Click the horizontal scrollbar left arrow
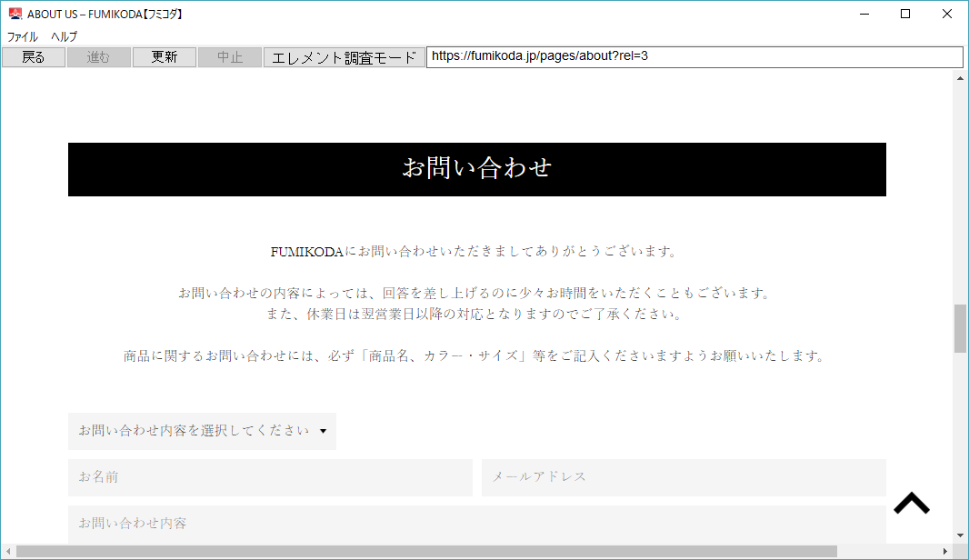Image resolution: width=969 pixels, height=560 pixels. click(x=8, y=551)
